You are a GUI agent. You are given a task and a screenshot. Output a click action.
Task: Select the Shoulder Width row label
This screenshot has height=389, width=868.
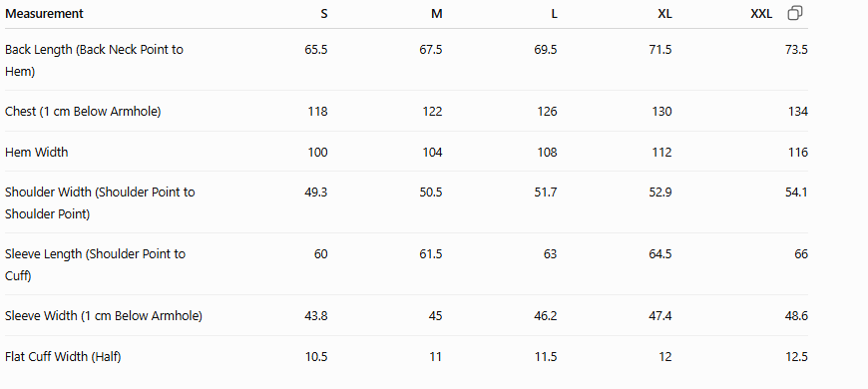click(100, 203)
